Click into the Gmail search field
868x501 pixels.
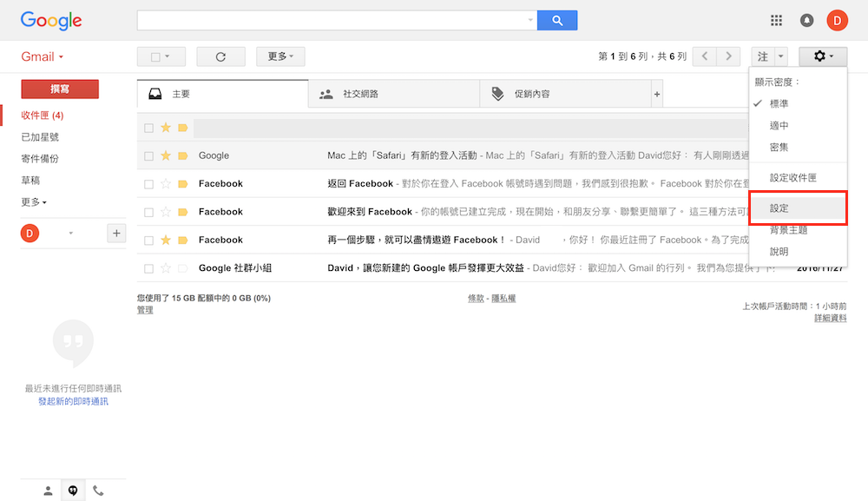[x=334, y=20]
